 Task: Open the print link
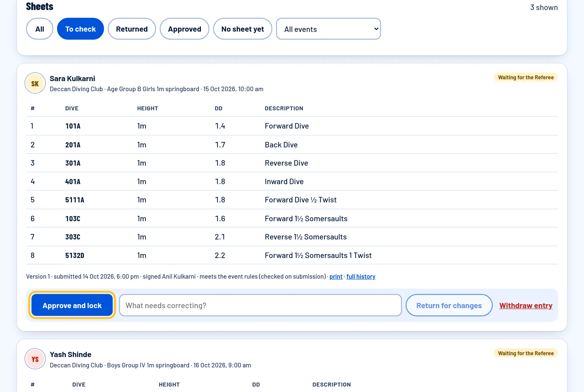point(336,277)
